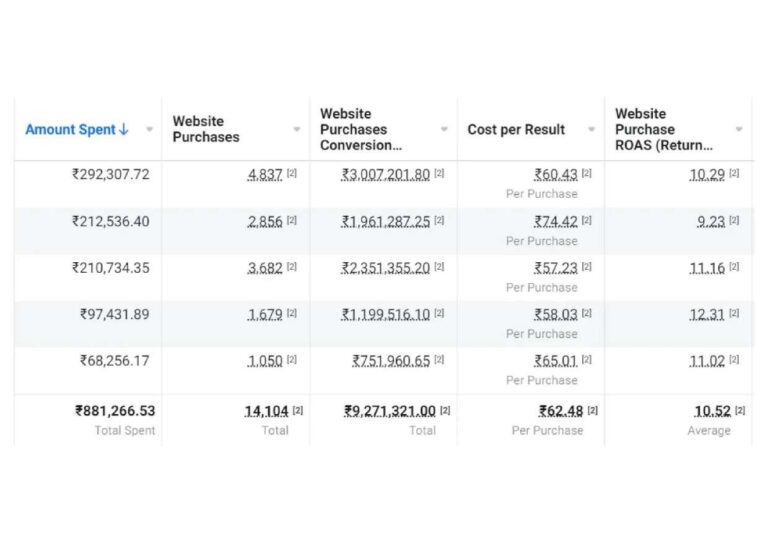768x543 pixels.
Task: Open the Cost per Result column dropdown
Action: click(592, 129)
